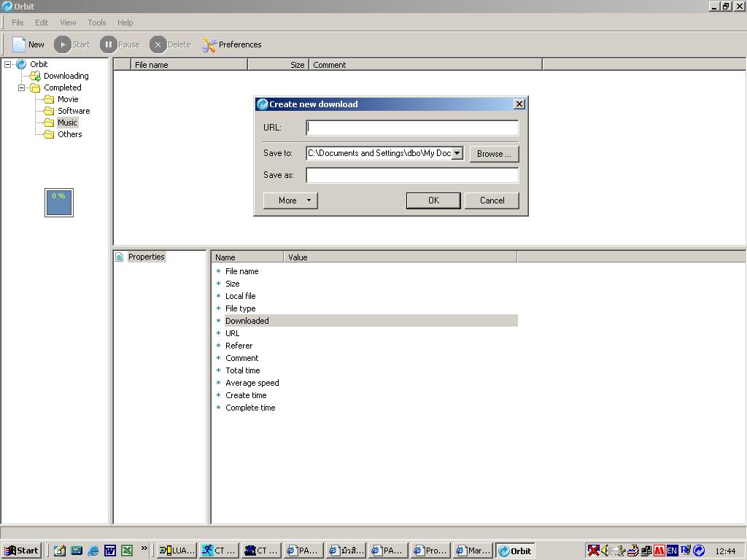Sort list by File name column header

click(189, 65)
